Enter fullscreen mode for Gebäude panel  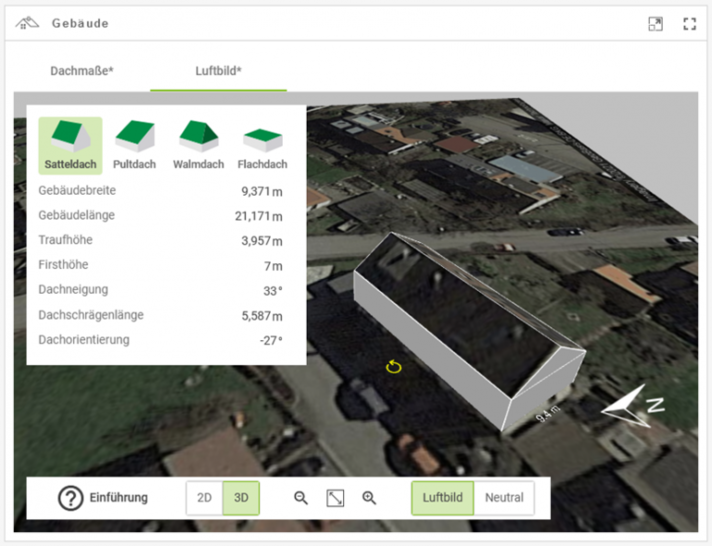[689, 24]
